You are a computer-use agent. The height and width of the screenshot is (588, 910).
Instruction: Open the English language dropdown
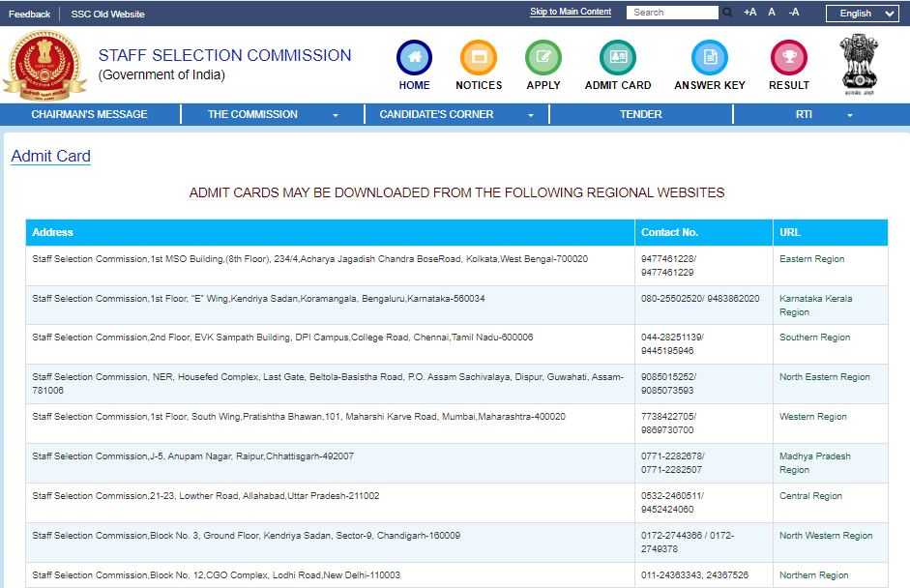tap(862, 14)
